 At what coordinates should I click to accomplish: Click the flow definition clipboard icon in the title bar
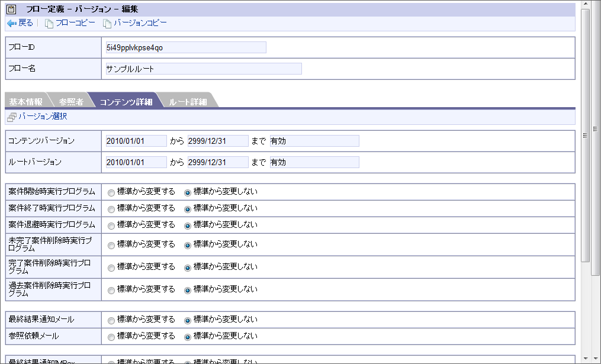(x=11, y=9)
